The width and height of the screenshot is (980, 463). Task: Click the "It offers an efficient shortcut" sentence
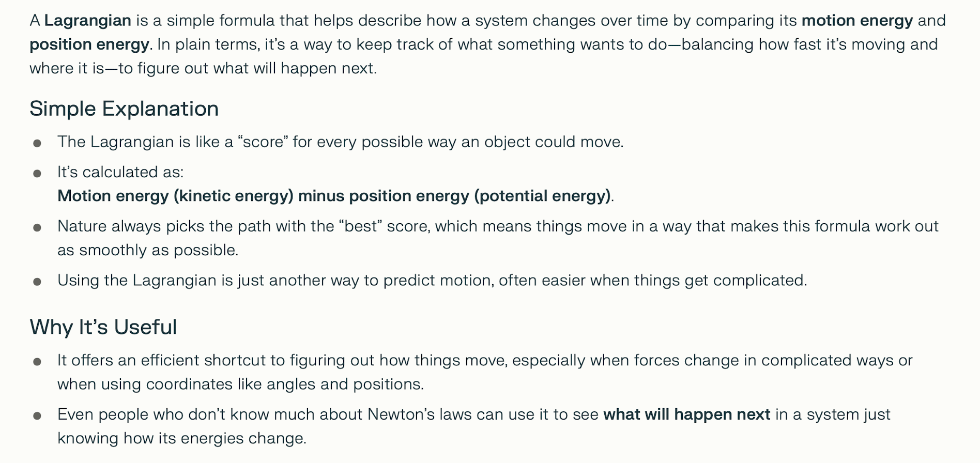coord(484,360)
